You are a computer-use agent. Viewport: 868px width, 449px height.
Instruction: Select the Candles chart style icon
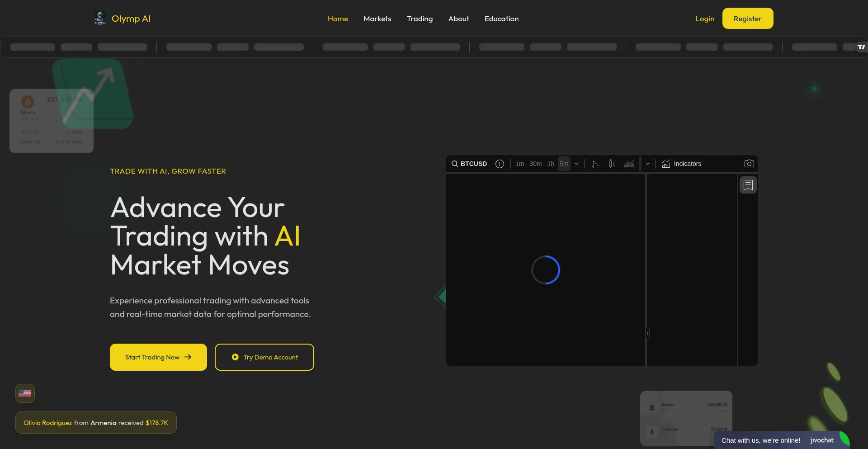(612, 164)
